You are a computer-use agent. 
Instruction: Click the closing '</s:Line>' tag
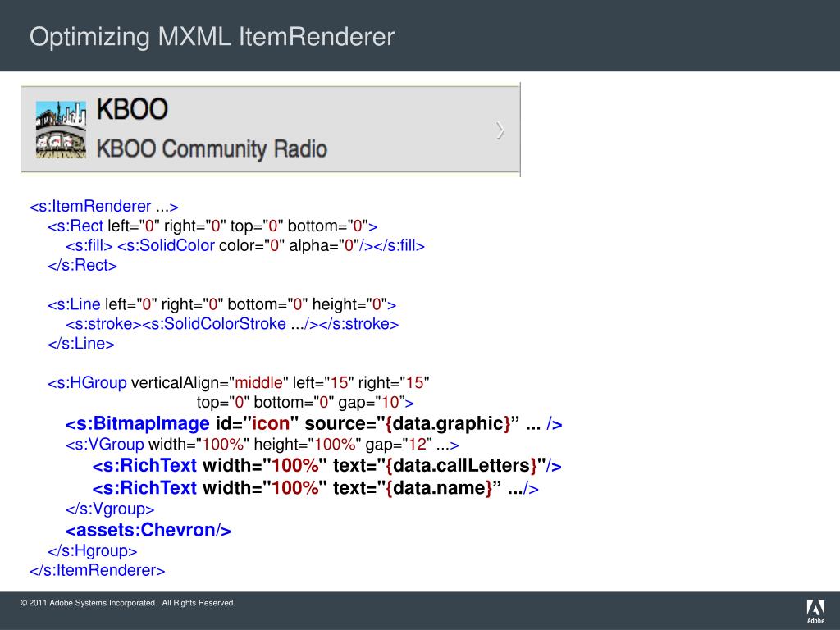81,344
